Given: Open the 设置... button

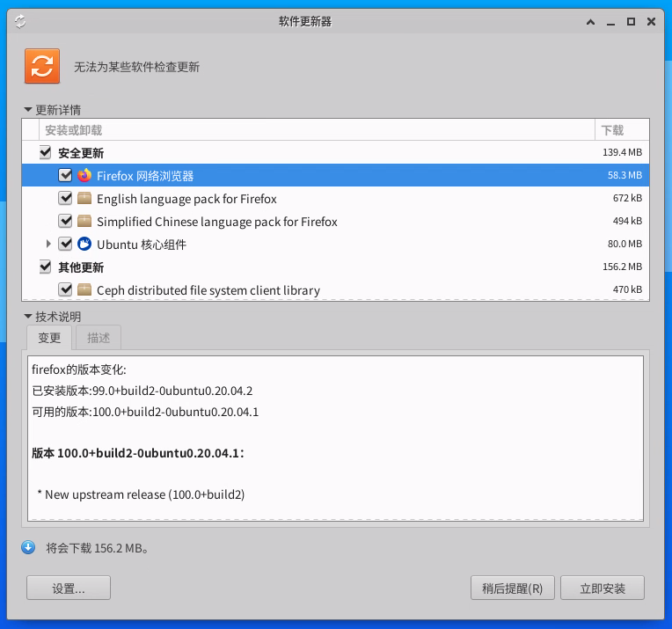Looking at the screenshot, I should [69, 588].
